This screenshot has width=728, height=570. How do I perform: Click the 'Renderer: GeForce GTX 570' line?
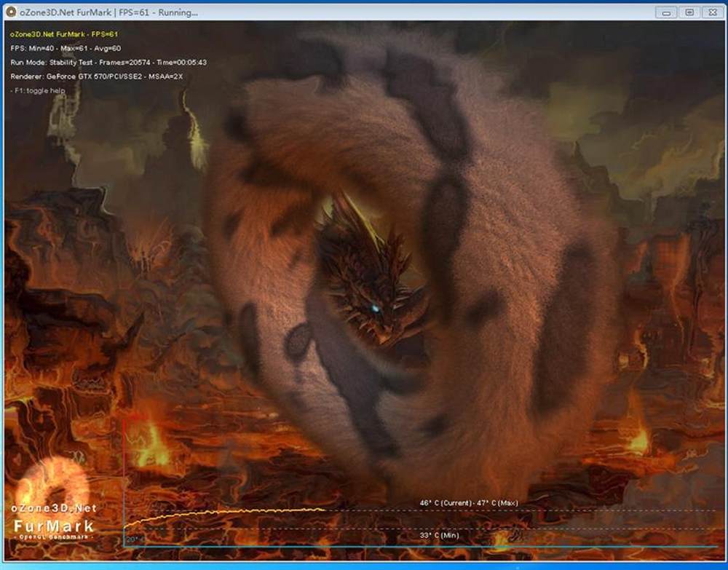pyautogui.click(x=97, y=76)
